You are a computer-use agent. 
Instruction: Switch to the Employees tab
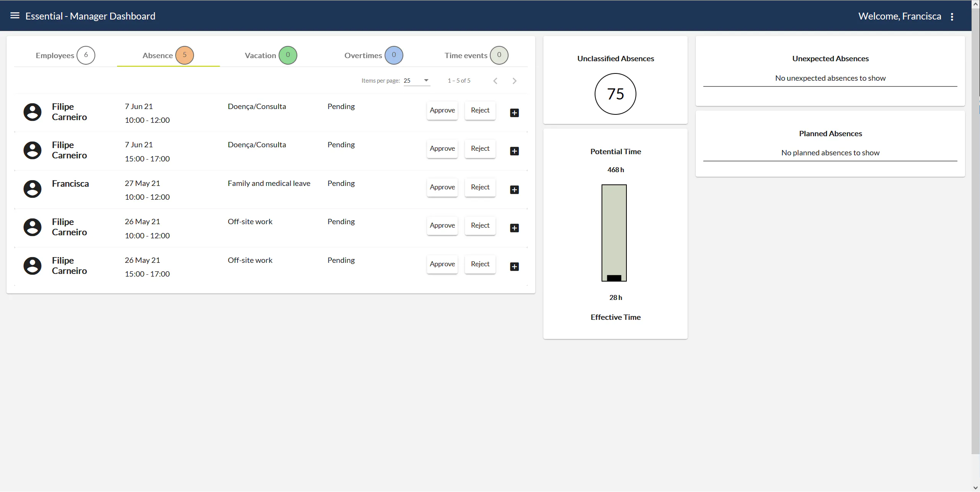point(65,55)
